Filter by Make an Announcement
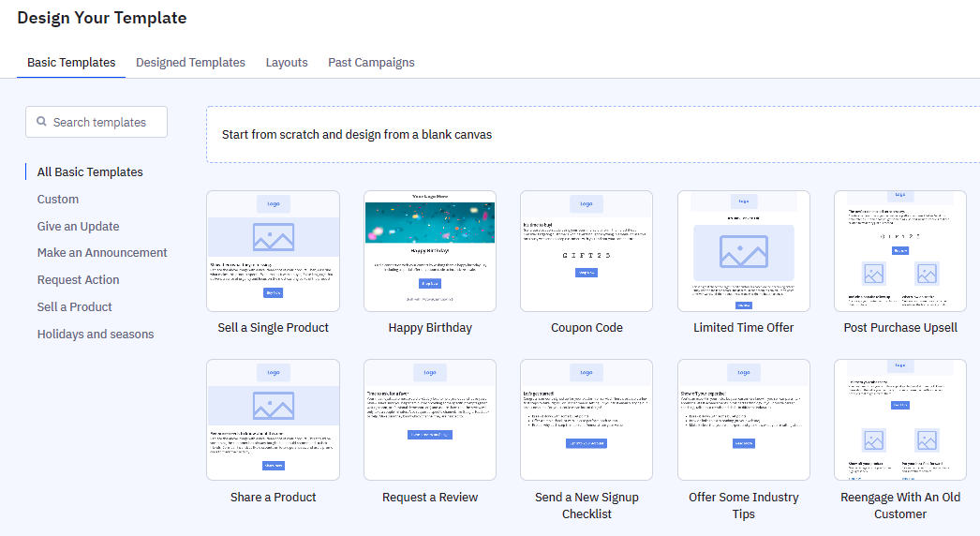 click(102, 253)
